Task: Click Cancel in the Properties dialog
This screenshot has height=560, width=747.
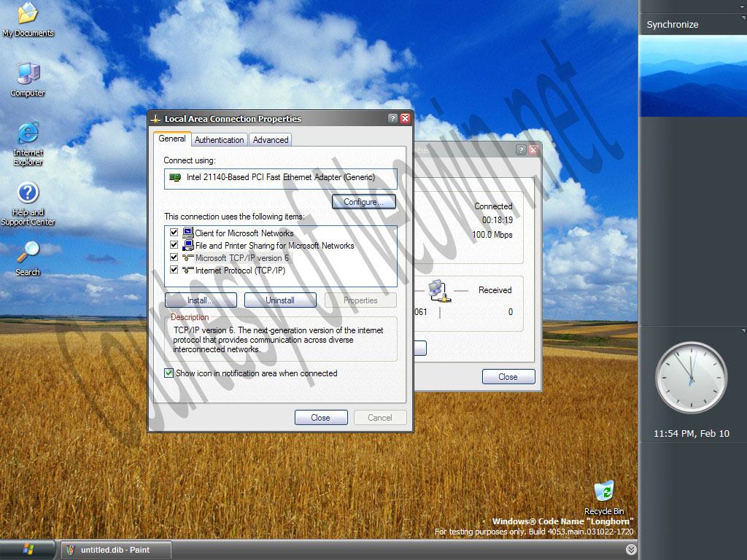Action: [x=379, y=417]
